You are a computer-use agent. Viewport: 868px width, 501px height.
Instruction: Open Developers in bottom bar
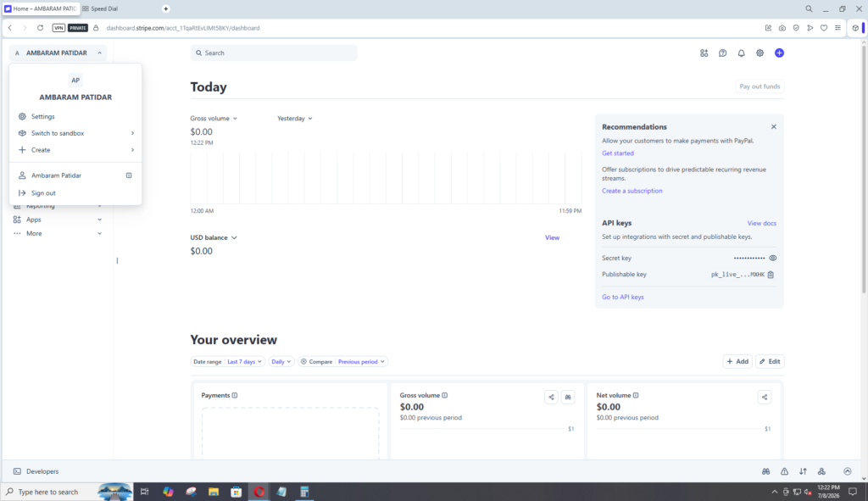pos(42,471)
